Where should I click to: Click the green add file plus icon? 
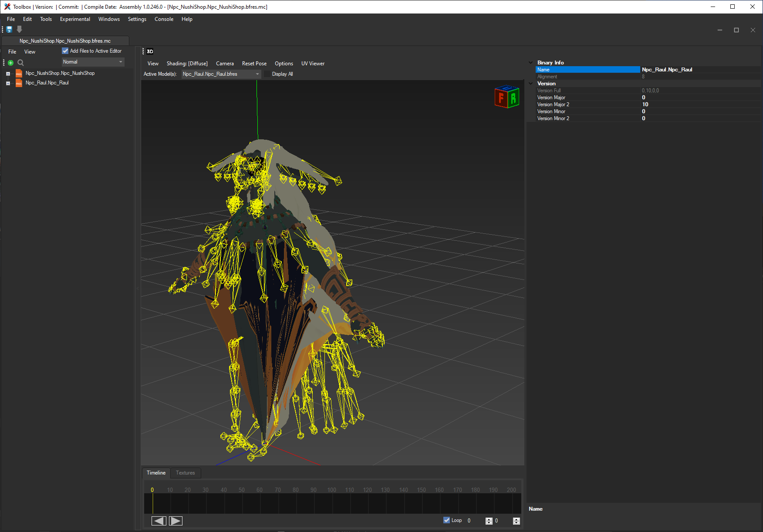coord(11,63)
